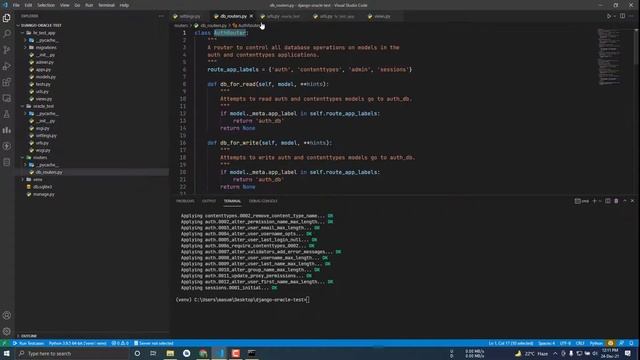Open the Run and Debug view icon

(x=7, y=66)
